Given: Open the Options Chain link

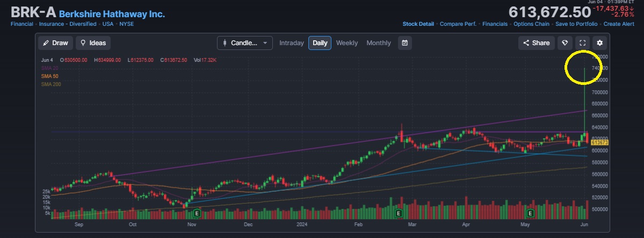Looking at the screenshot, I should click(x=531, y=24).
